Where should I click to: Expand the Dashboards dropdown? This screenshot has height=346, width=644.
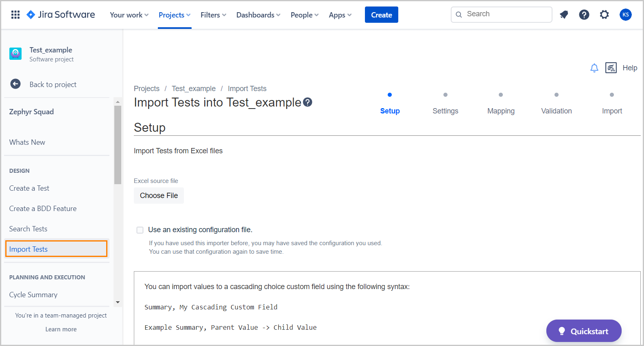(258, 15)
